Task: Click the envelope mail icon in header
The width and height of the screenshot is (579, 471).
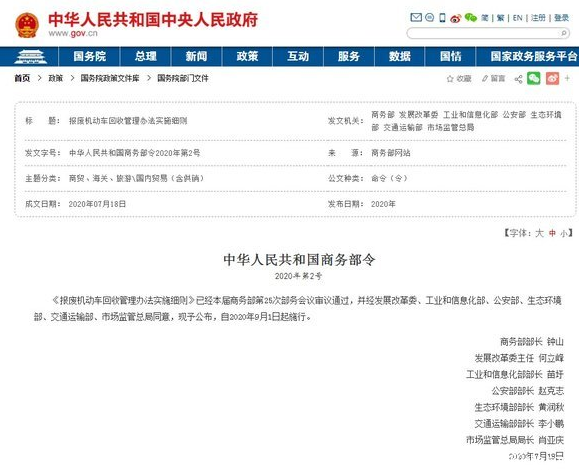Action: coord(416,17)
